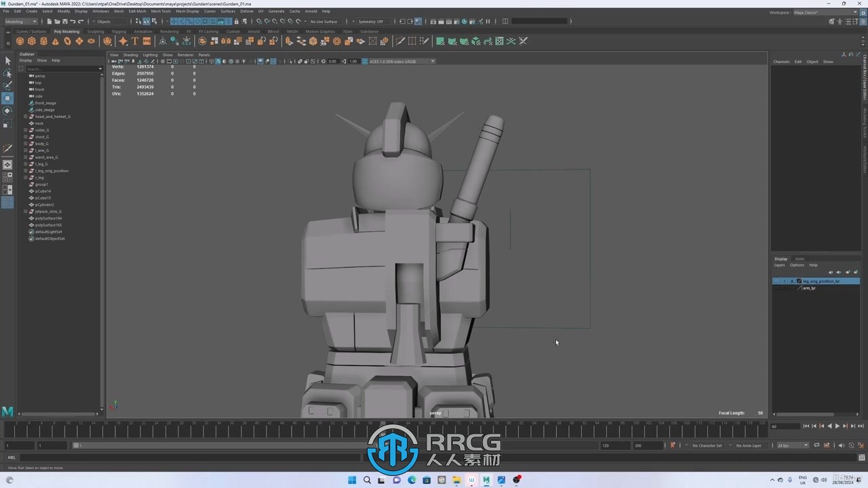The width and height of the screenshot is (868, 488).
Task: Create a polygon sphere from shelf
Action: click(20, 41)
